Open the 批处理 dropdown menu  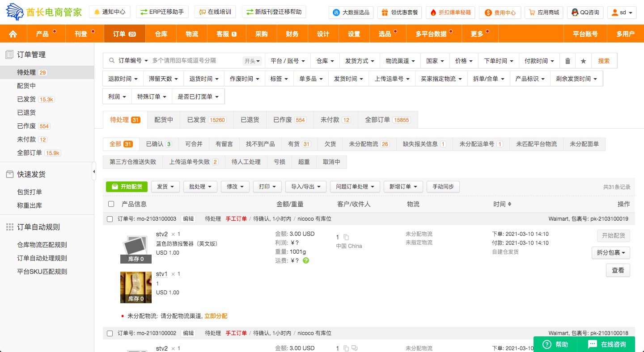pyautogui.click(x=200, y=187)
